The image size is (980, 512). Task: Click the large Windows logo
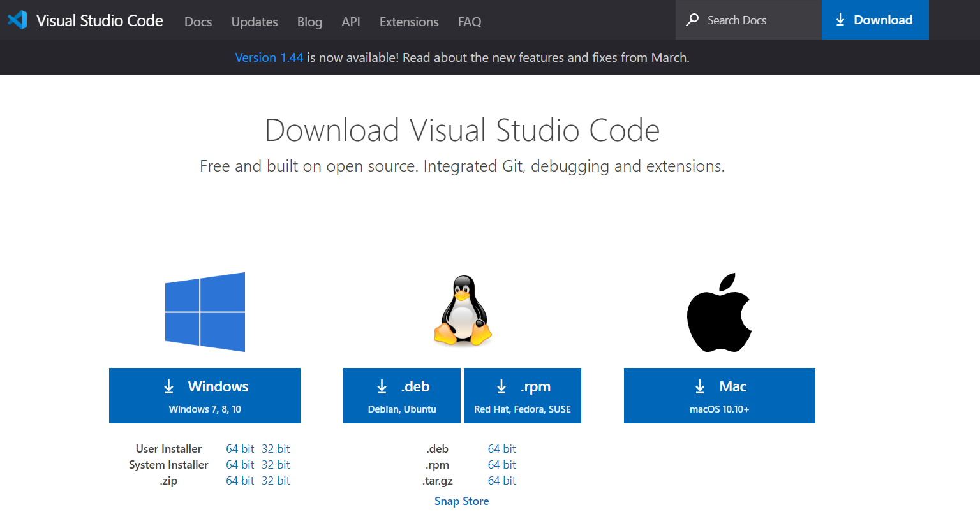tap(205, 312)
